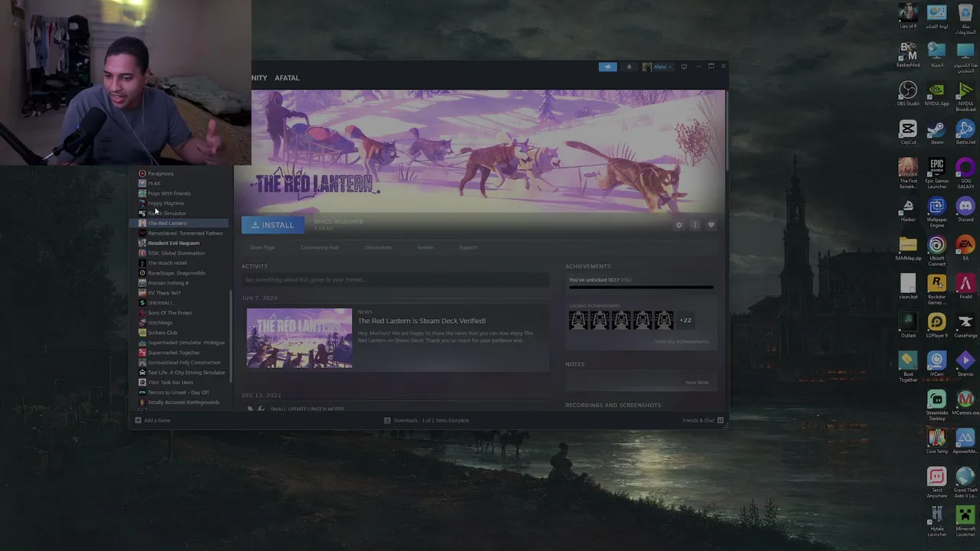This screenshot has width=980, height=551.
Task: Select the Minecraft Launcher desktop icon
Action: tap(965, 522)
